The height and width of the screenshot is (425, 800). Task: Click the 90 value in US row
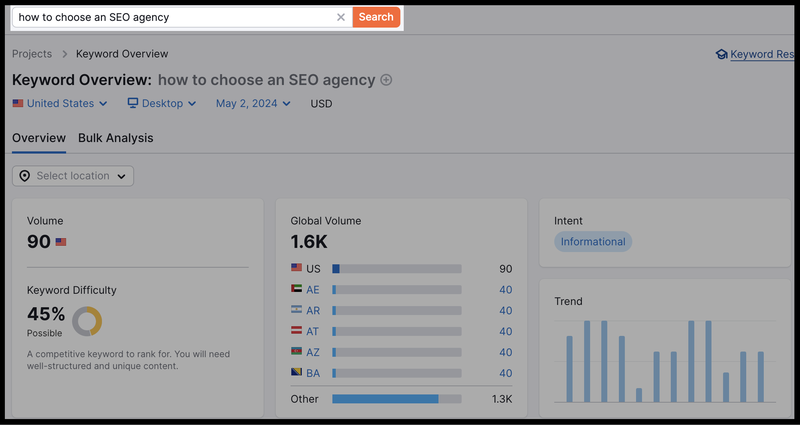(506, 269)
